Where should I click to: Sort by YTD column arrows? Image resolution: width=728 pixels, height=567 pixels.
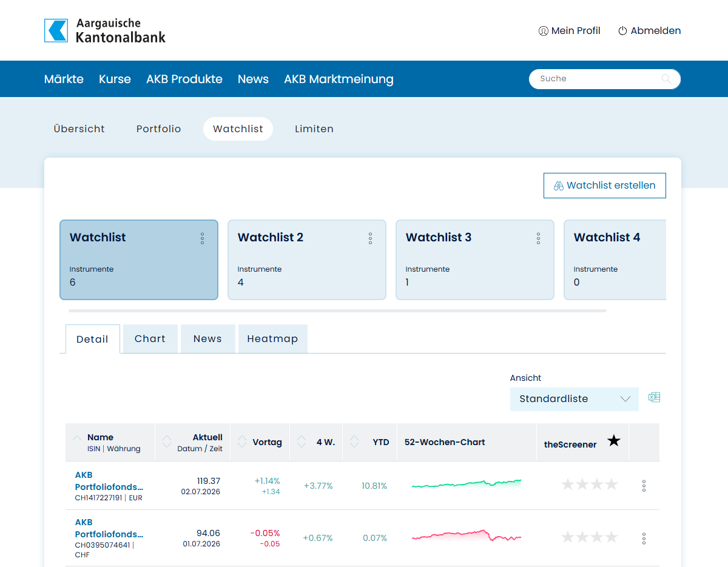click(354, 442)
